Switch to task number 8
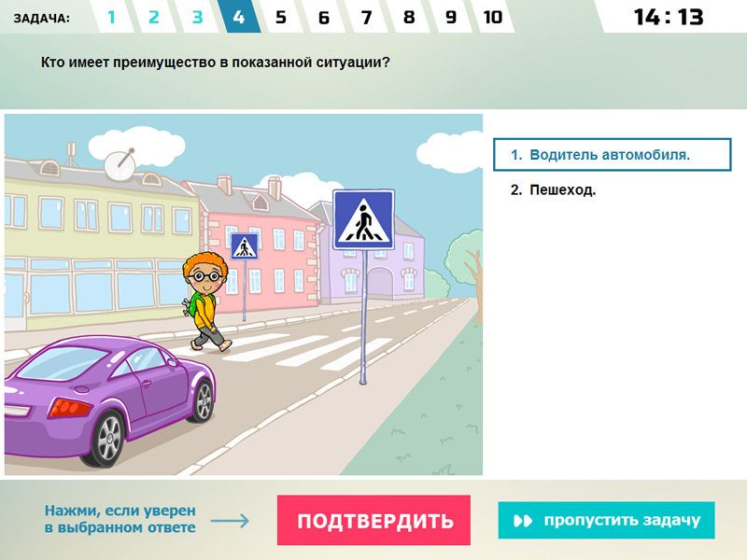The image size is (747, 560). click(x=409, y=17)
